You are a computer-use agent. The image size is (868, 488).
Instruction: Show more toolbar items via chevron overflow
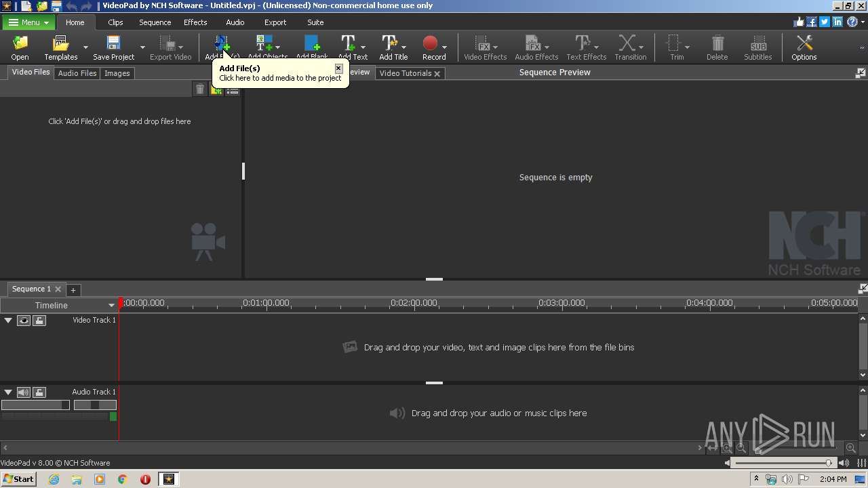tap(863, 47)
